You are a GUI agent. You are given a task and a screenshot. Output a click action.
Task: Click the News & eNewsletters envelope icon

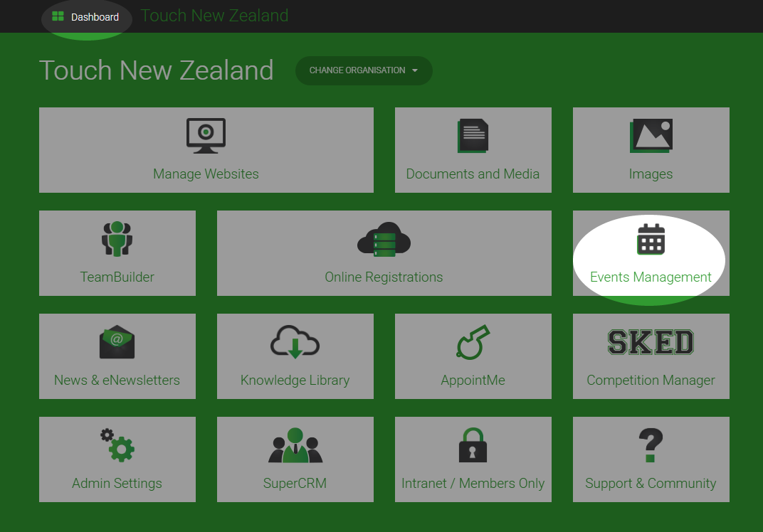tap(117, 342)
